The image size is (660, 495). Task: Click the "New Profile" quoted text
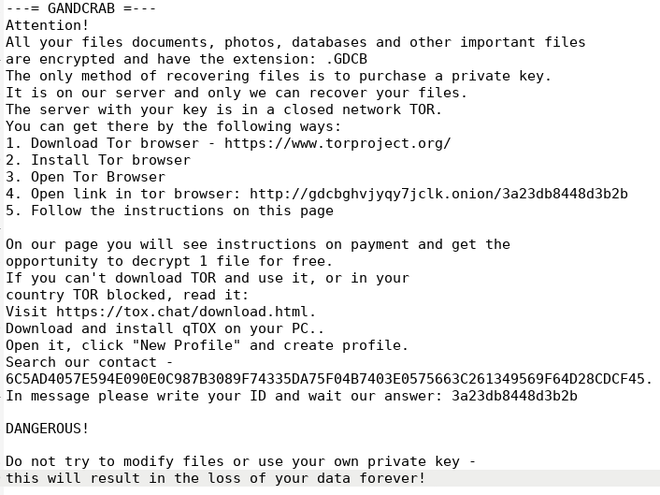click(186, 345)
